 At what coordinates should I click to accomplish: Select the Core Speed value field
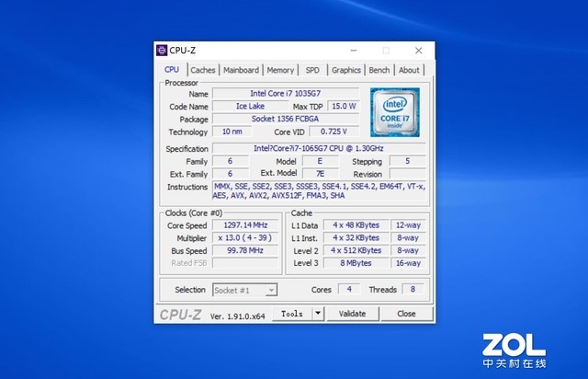[243, 225]
